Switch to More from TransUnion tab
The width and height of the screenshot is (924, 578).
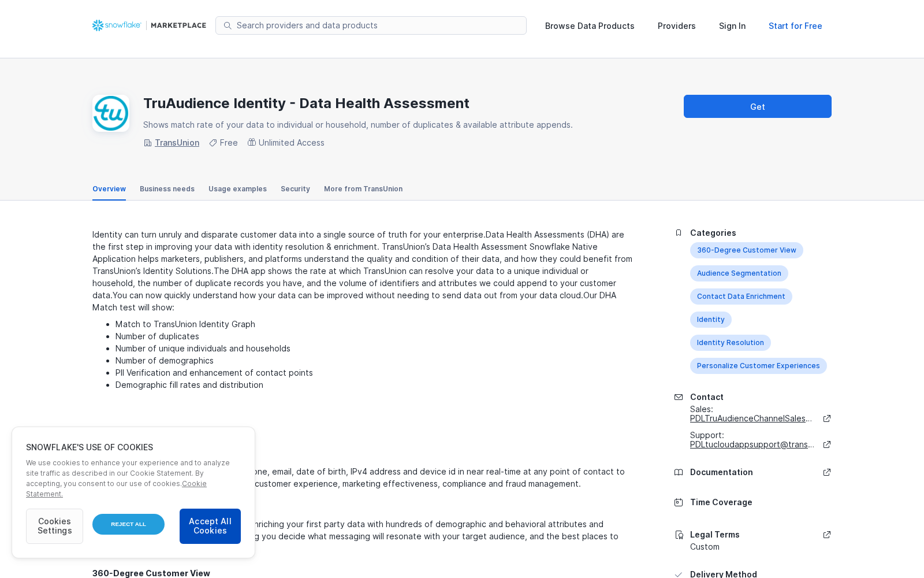[363, 189]
